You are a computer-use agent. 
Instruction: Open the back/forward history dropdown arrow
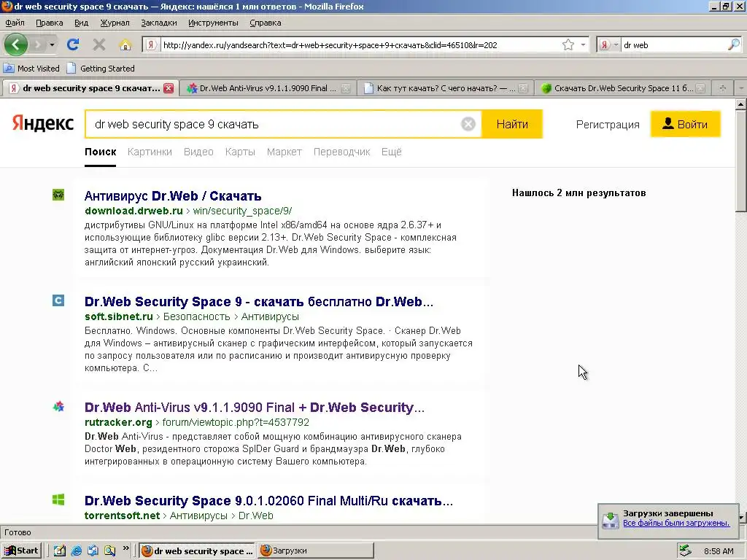click(x=52, y=44)
